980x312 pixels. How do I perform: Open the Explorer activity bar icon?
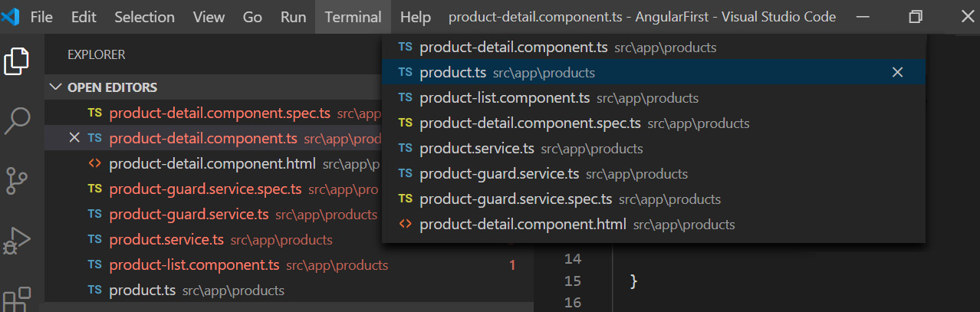pos(18,61)
